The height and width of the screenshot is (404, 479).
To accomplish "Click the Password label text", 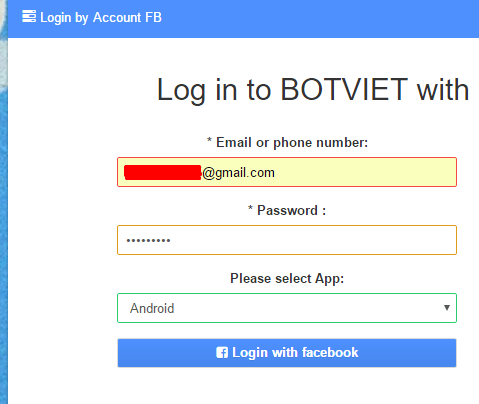I will [287, 211].
